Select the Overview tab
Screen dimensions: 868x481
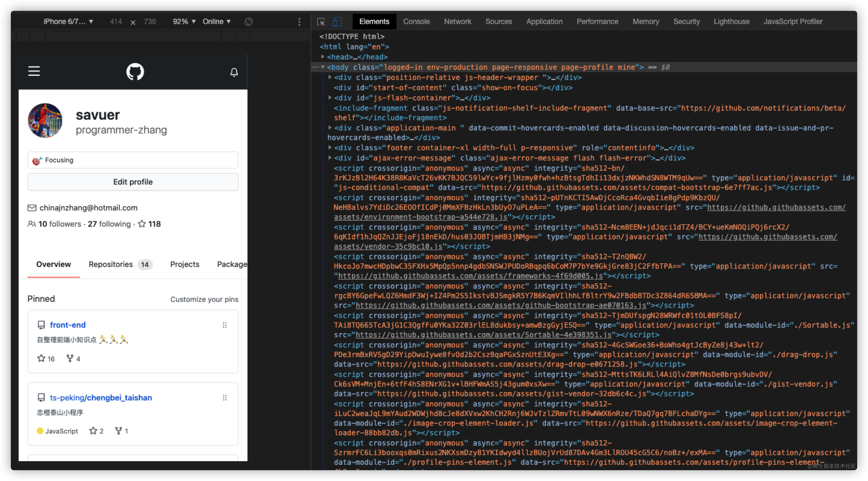53,264
